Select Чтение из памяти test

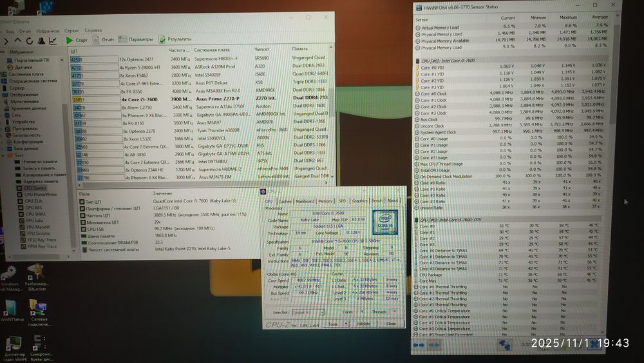click(36, 162)
